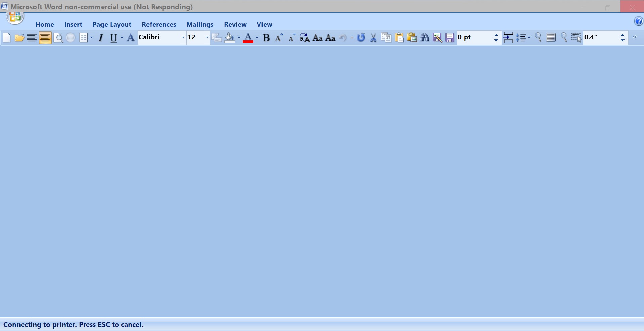The height and width of the screenshot is (331, 644).
Task: Click Save As floppy with pencil icon
Action: click(x=437, y=38)
